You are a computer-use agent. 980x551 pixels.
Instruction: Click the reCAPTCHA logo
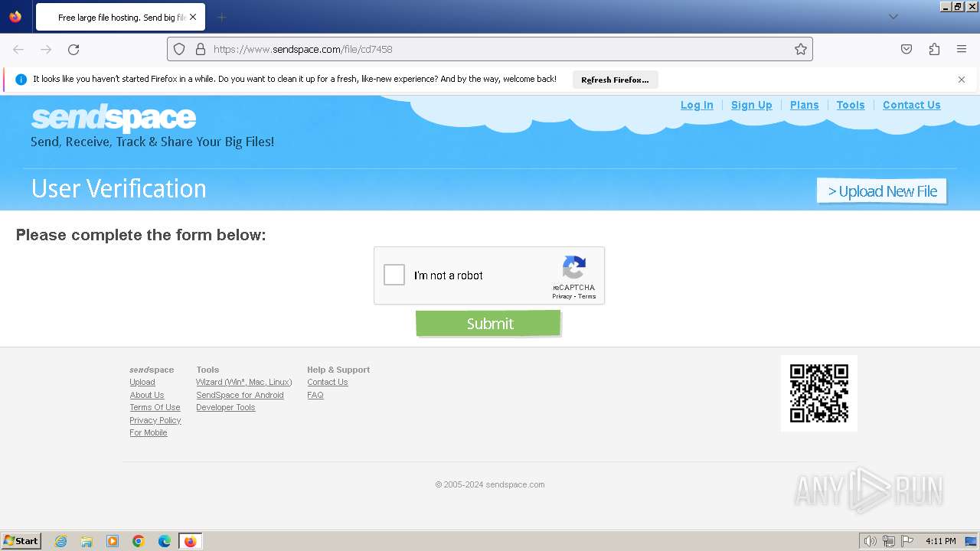pos(574,268)
